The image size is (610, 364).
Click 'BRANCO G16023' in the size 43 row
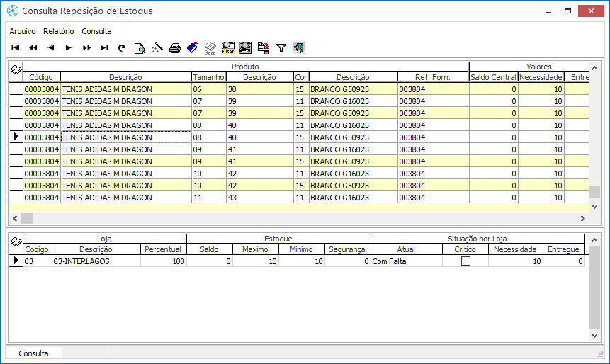click(353, 198)
